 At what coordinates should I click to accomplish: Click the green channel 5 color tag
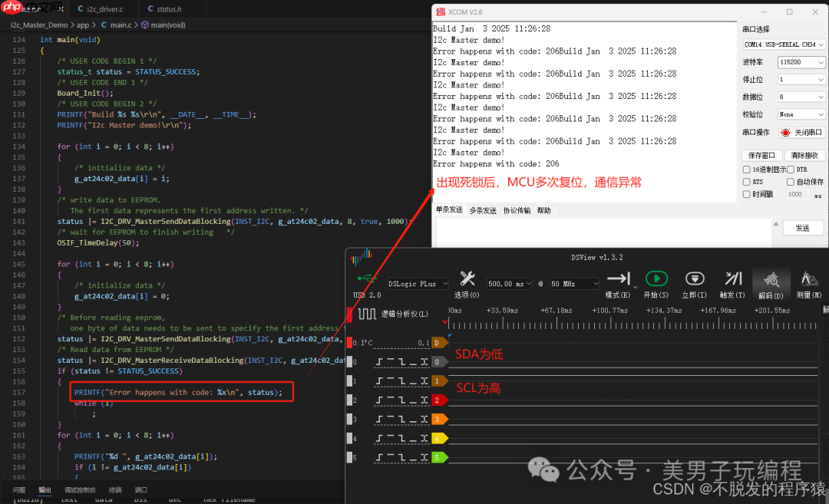pyautogui.click(x=437, y=458)
